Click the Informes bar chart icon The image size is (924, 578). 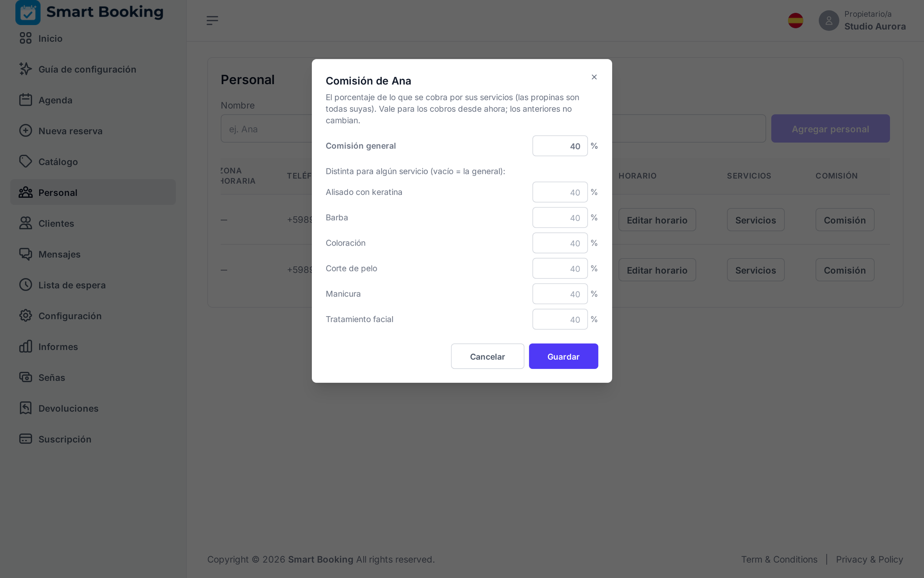tap(26, 346)
